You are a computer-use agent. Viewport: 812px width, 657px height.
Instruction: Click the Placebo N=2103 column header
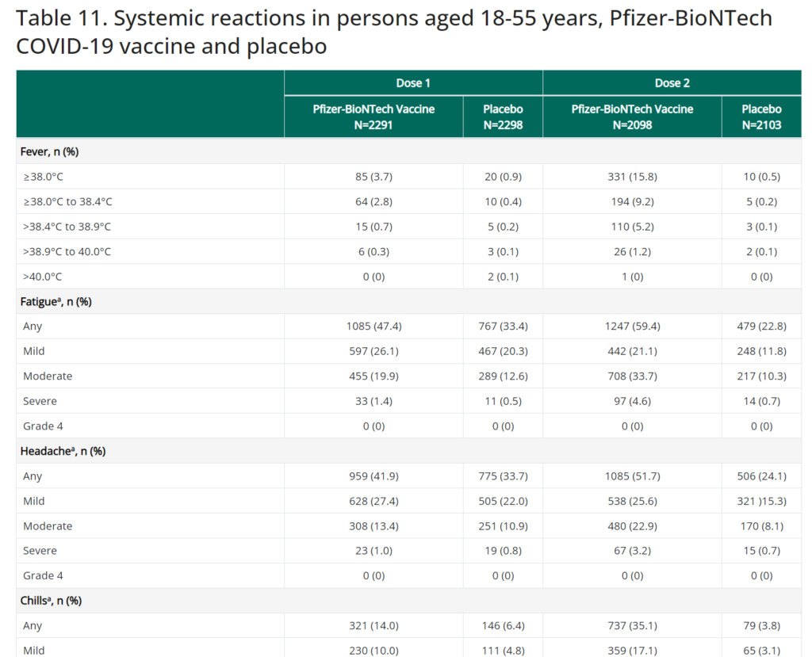tap(761, 117)
